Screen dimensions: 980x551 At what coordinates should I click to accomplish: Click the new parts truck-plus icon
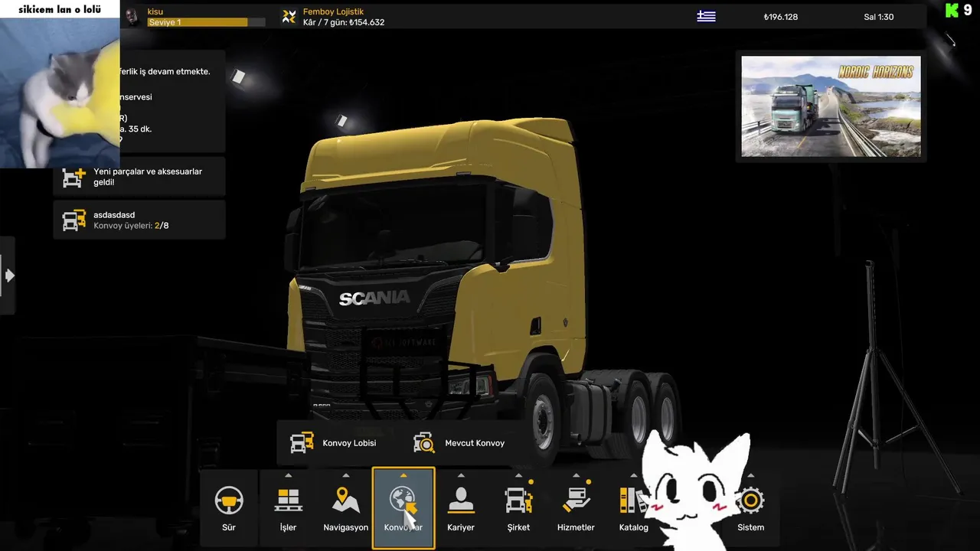73,178
